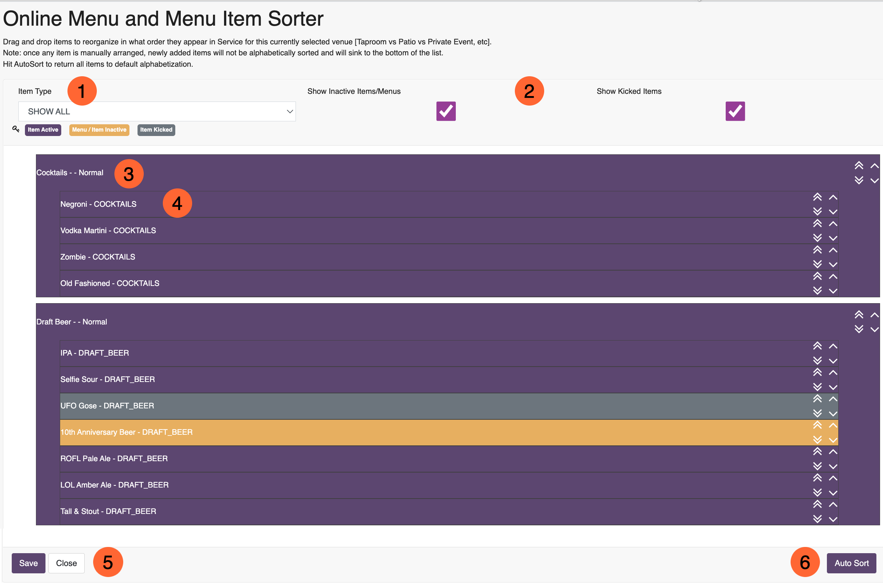Viewport: 883px width, 588px height.
Task: Move Old Fashioned to top of list
Action: pos(817,276)
